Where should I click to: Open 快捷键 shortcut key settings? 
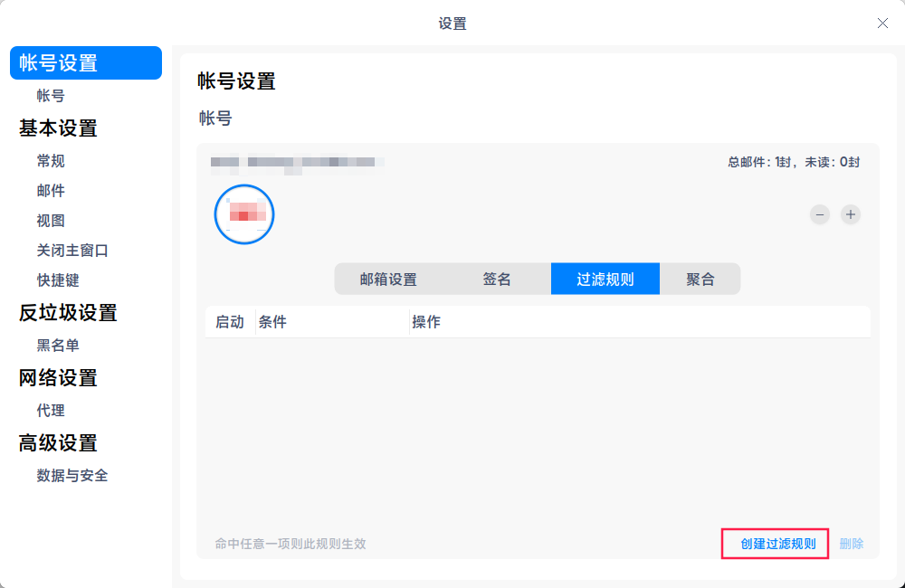pyautogui.click(x=58, y=280)
